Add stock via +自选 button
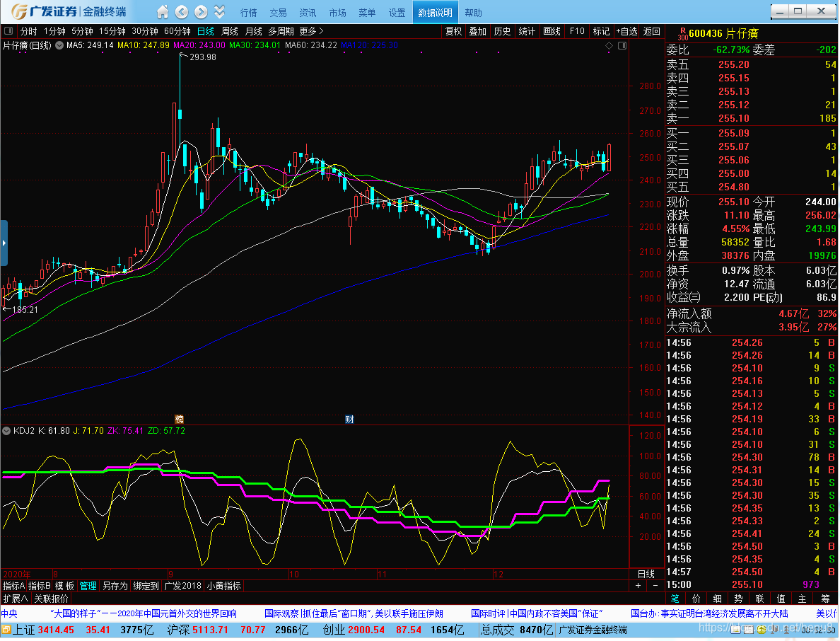Image resolution: width=840 pixels, height=641 pixels. click(626, 31)
